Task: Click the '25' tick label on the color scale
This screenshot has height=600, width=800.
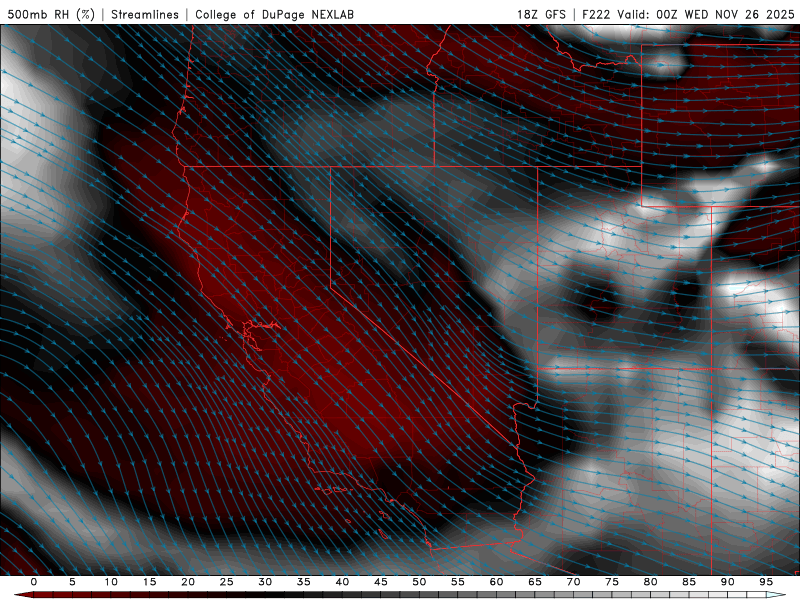Action: 227,582
